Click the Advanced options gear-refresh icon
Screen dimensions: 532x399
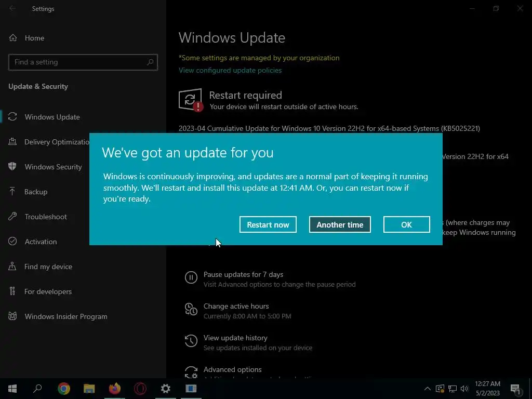pyautogui.click(x=191, y=372)
